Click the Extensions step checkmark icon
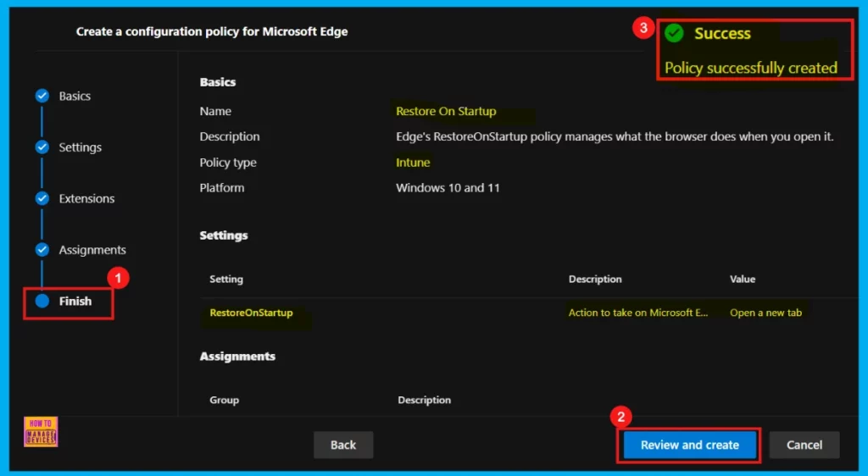The width and height of the screenshot is (868, 476). click(x=42, y=198)
